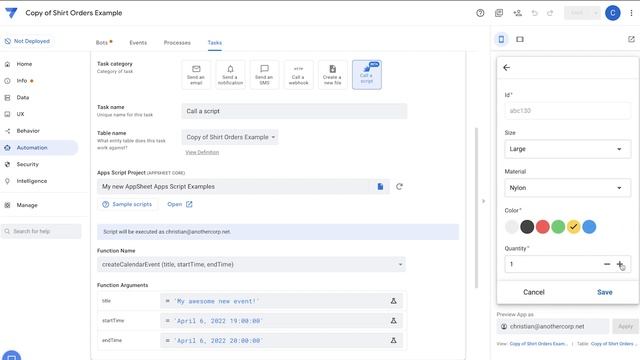This screenshot has width=640, height=360.
Task: Select the Send a notification task category
Action: [230, 75]
